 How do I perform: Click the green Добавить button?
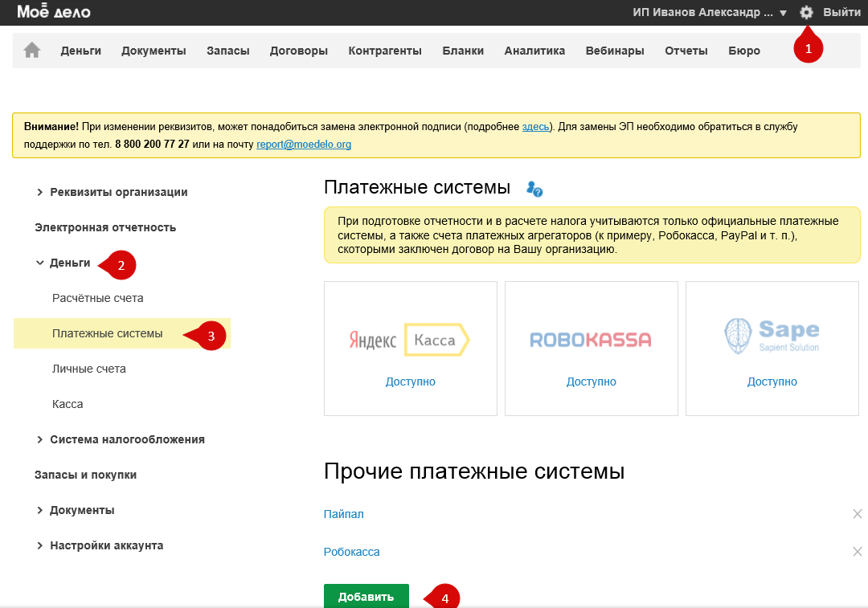[366, 597]
